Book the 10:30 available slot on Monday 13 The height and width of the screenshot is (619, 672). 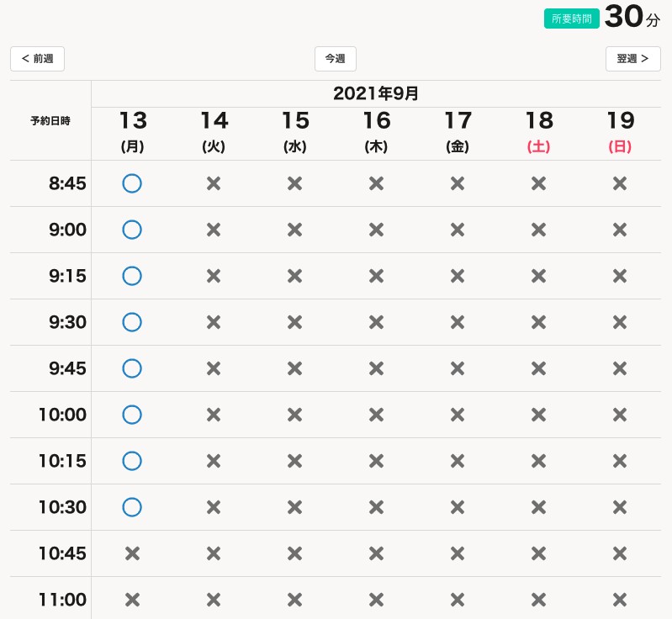[132, 507]
